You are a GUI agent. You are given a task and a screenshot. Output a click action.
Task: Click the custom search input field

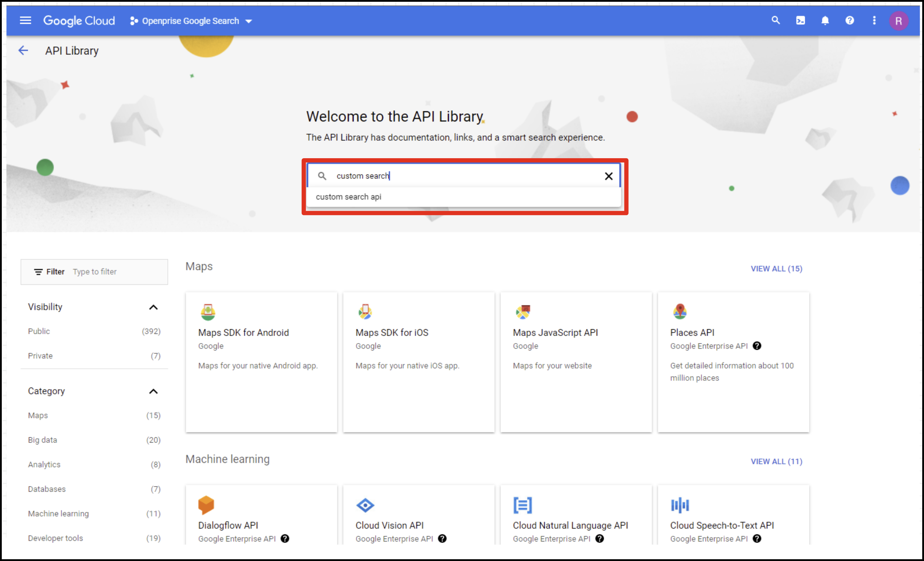coord(463,176)
